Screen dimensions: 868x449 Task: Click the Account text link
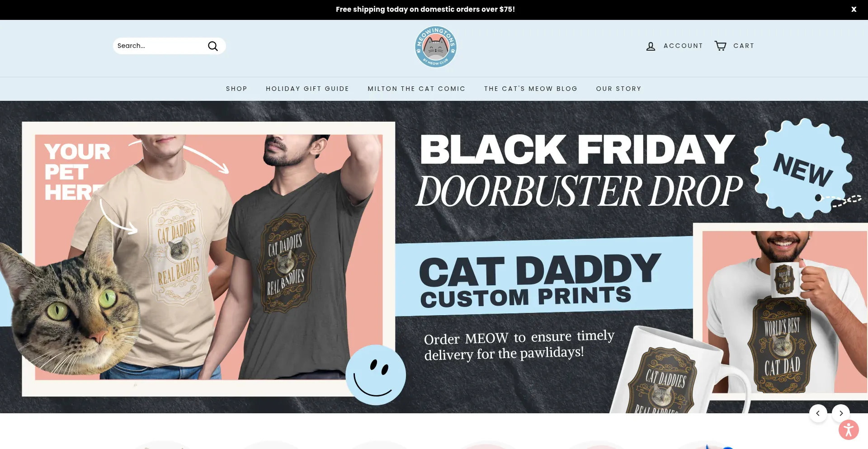point(683,46)
